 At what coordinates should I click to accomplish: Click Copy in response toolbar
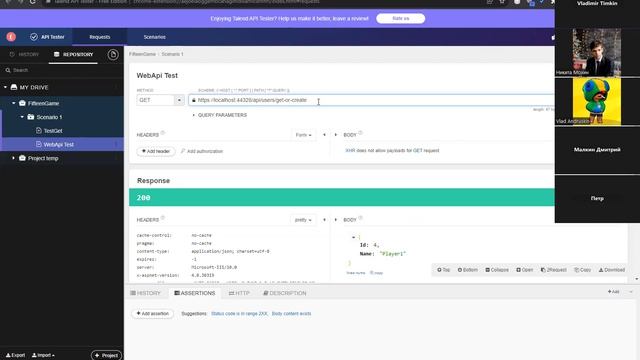[x=582, y=270]
